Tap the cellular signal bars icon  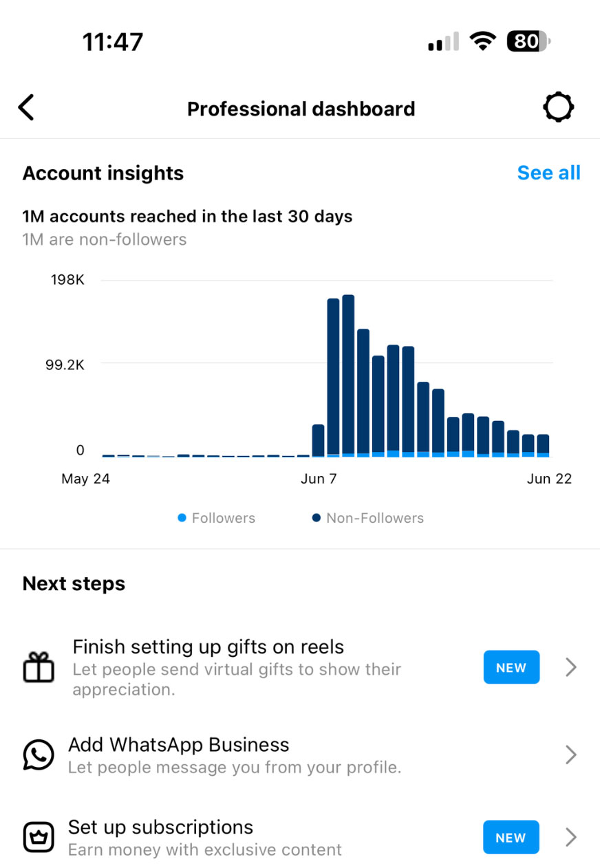click(x=443, y=43)
